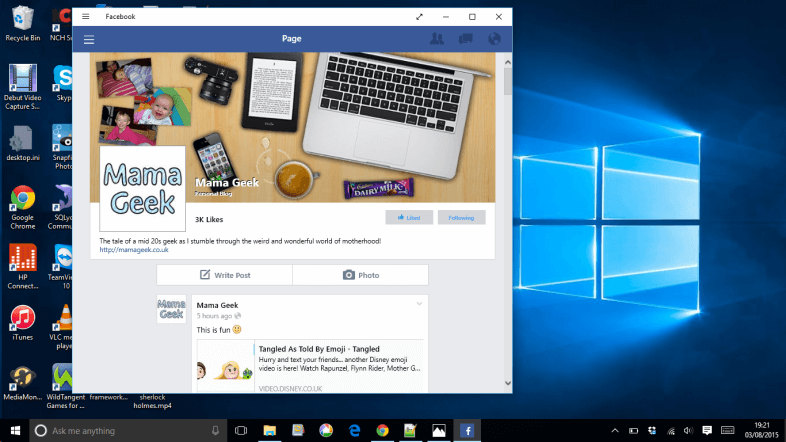The image size is (786, 442).
Task: Open messages chat icon in Facebook header
Action: pyautogui.click(x=466, y=39)
